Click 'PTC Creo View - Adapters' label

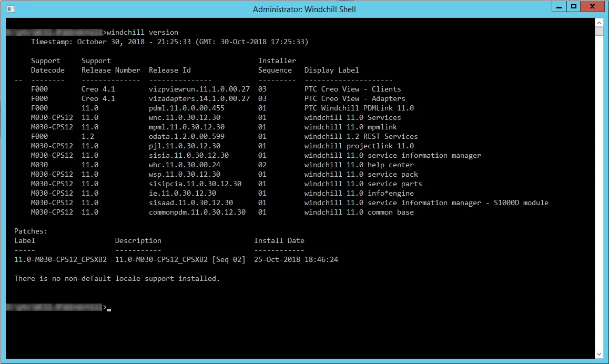[x=354, y=99]
